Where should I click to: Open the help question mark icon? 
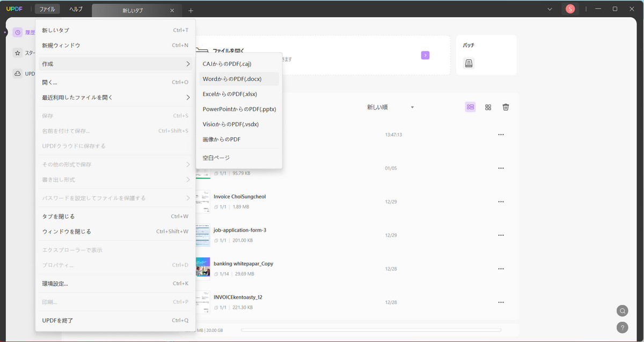click(x=622, y=327)
